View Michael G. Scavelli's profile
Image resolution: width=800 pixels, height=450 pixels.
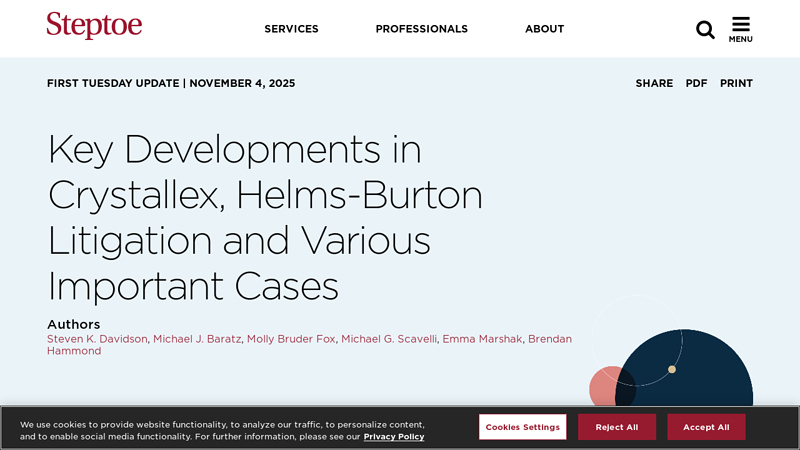(x=389, y=339)
